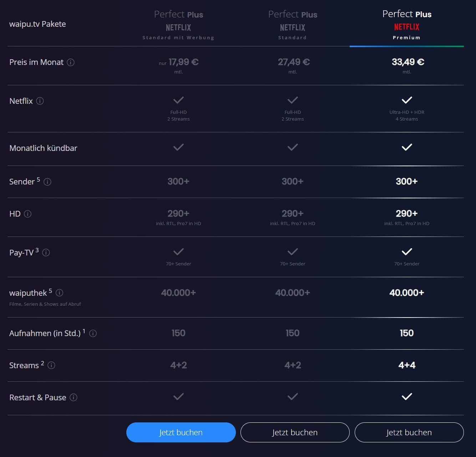Click the info icon beside Streams

(x=51, y=365)
